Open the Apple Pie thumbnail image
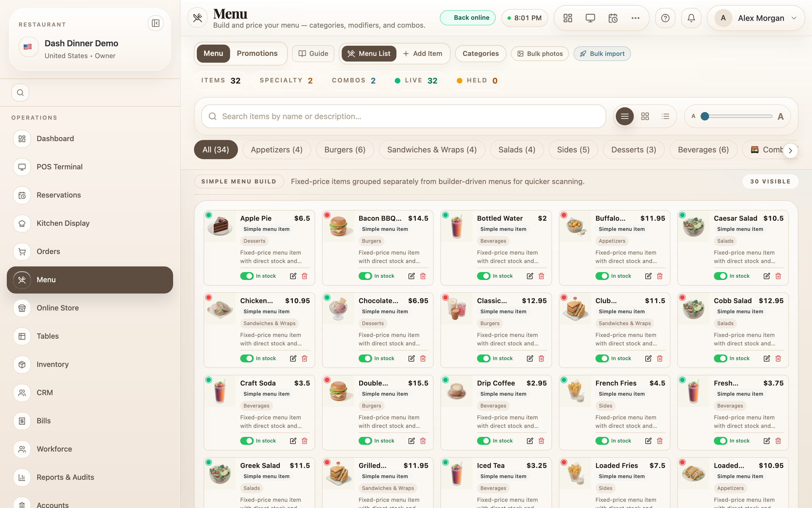The height and width of the screenshot is (508, 812). 220,226
